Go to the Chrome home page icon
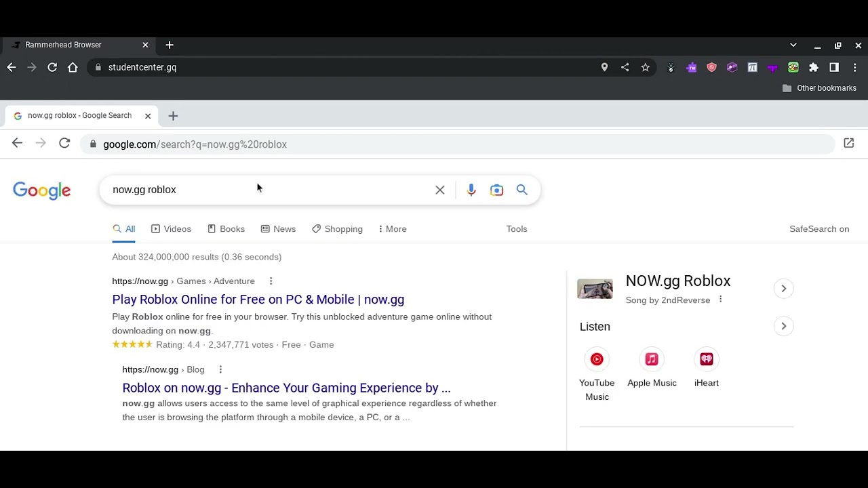 (x=73, y=67)
